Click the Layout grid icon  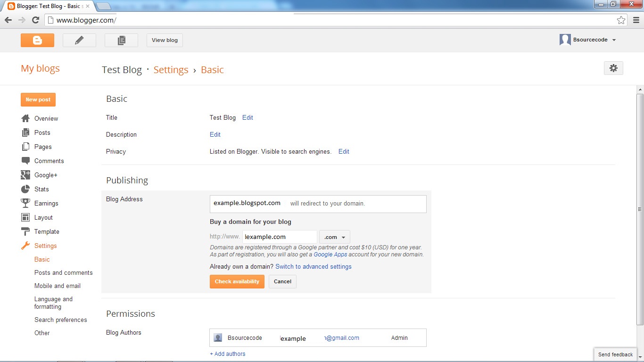coord(25,217)
